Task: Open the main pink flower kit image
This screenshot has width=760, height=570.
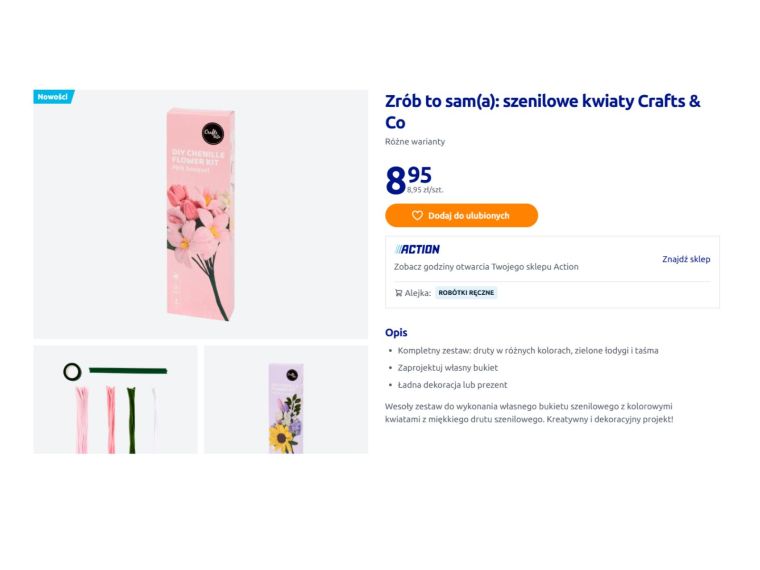Action: point(201,214)
